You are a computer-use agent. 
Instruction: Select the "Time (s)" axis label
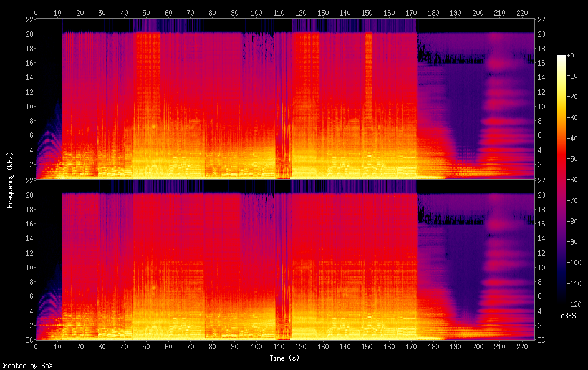tap(285, 358)
